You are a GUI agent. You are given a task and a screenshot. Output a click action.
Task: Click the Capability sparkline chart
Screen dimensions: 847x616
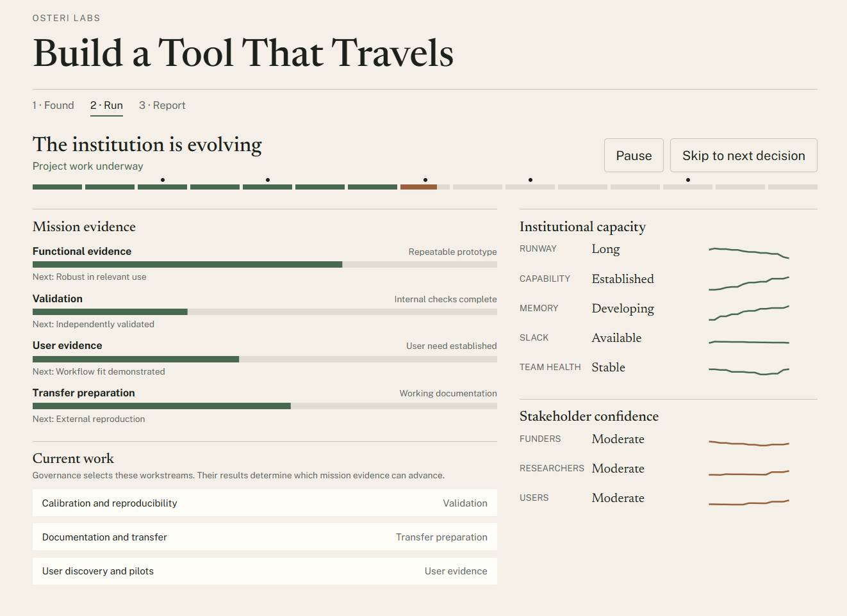tap(749, 283)
